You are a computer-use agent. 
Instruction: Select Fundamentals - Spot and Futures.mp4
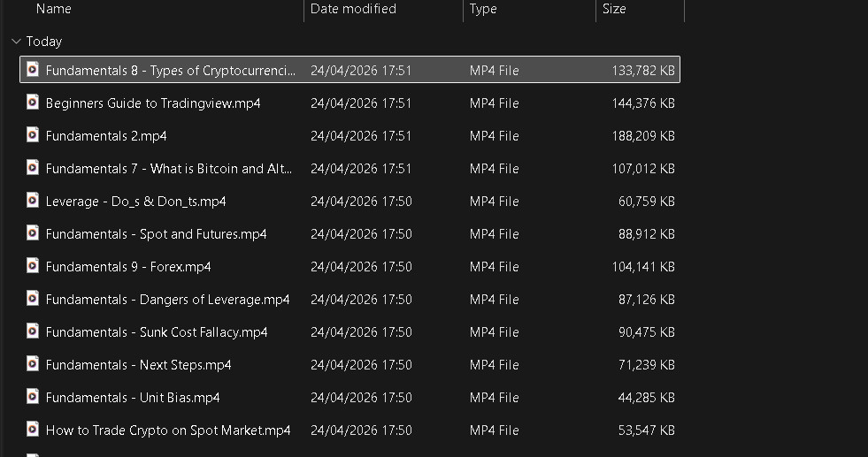[x=156, y=234]
